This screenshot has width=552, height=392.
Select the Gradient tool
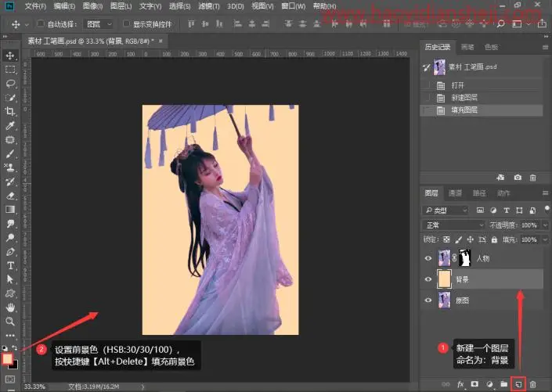(10, 210)
